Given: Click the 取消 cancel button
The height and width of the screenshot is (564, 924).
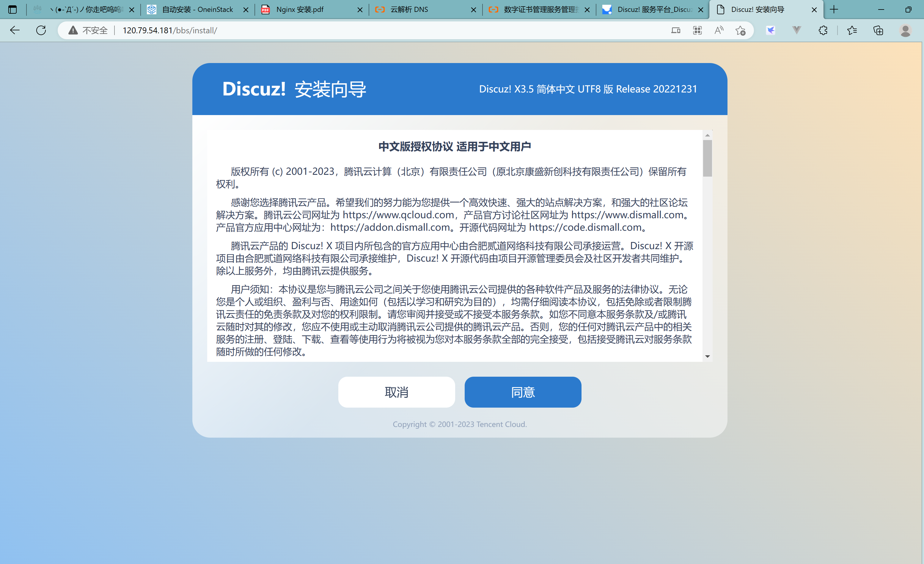Looking at the screenshot, I should (396, 392).
